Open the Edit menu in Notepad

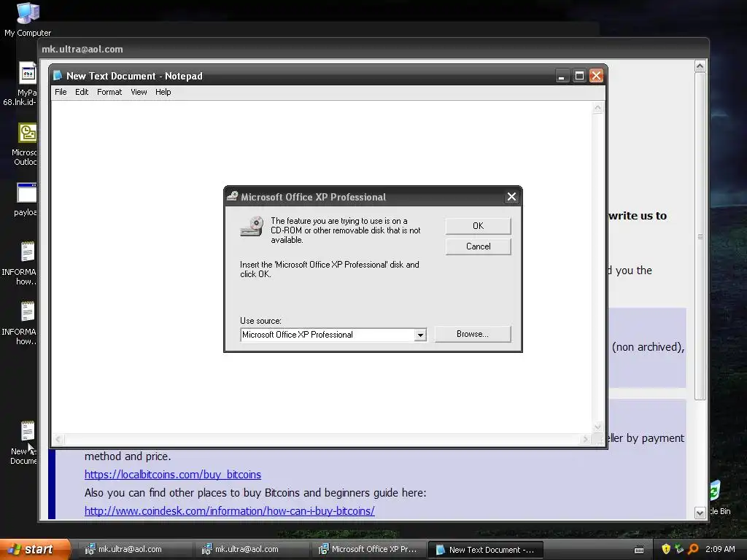coord(82,92)
